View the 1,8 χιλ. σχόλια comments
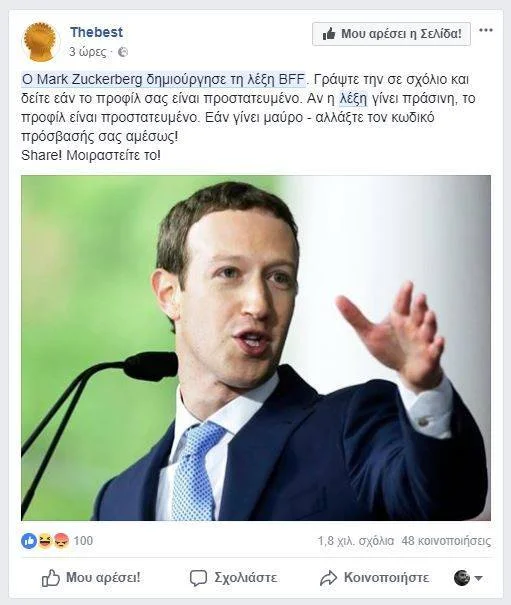The height and width of the screenshot is (605, 511). [x=356, y=541]
